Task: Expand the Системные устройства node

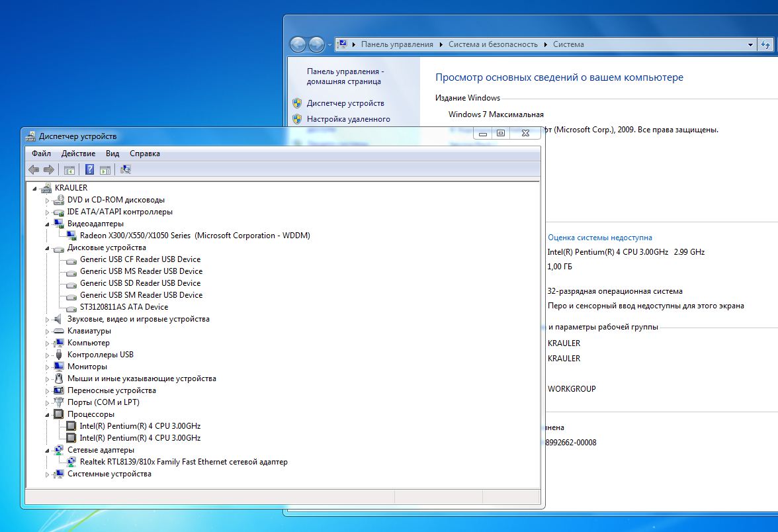Action: pyautogui.click(x=47, y=474)
